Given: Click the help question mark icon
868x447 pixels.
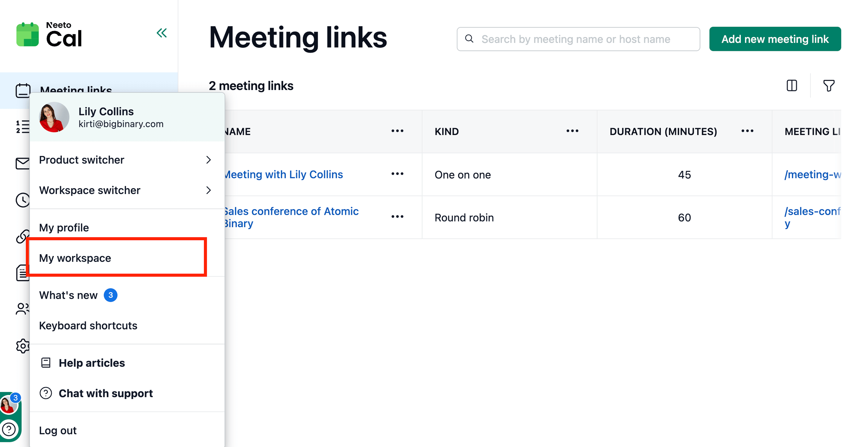Looking at the screenshot, I should pos(9,429).
